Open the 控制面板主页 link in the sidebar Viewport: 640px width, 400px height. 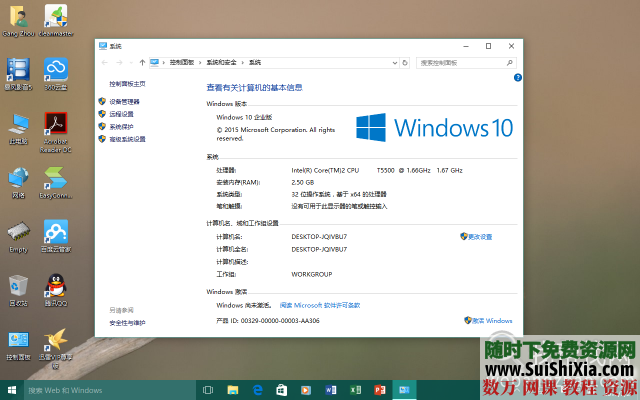(127, 84)
